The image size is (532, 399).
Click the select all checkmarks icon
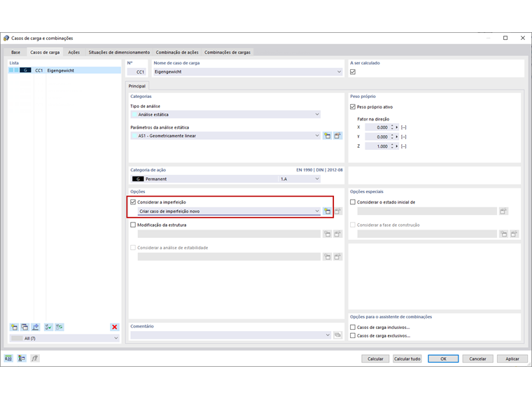coord(48,327)
